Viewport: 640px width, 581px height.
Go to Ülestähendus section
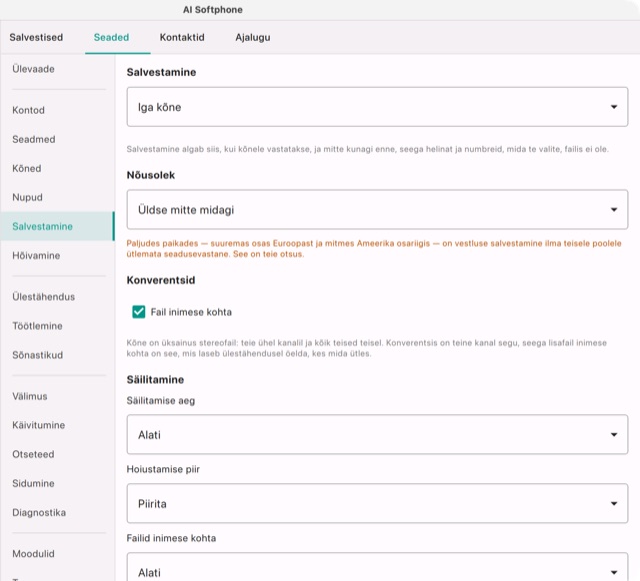coord(58,297)
